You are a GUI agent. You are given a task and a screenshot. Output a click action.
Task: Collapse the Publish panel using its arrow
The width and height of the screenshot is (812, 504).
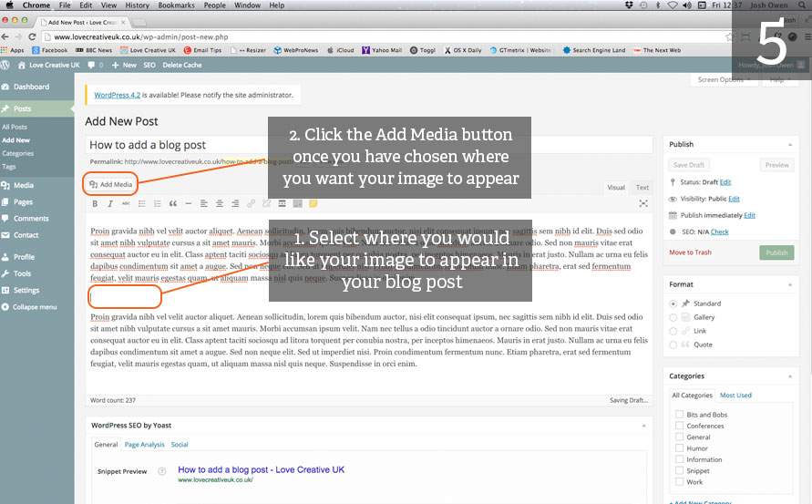[790, 144]
